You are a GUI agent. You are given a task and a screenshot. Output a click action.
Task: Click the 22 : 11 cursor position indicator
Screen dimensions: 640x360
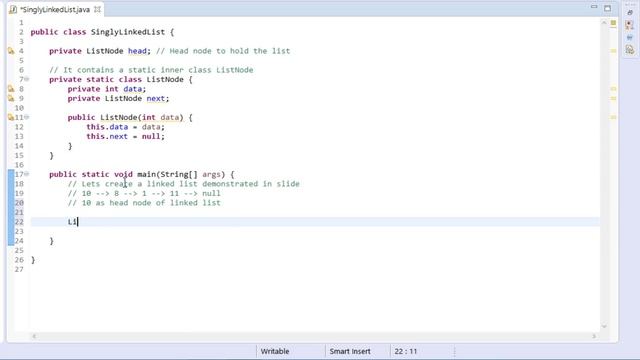pos(405,351)
